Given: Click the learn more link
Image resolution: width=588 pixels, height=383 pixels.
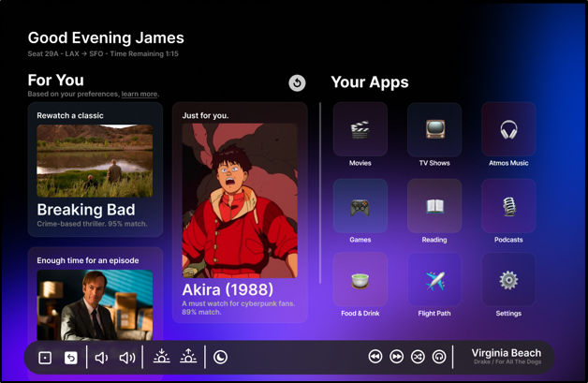Looking at the screenshot, I should (x=140, y=94).
